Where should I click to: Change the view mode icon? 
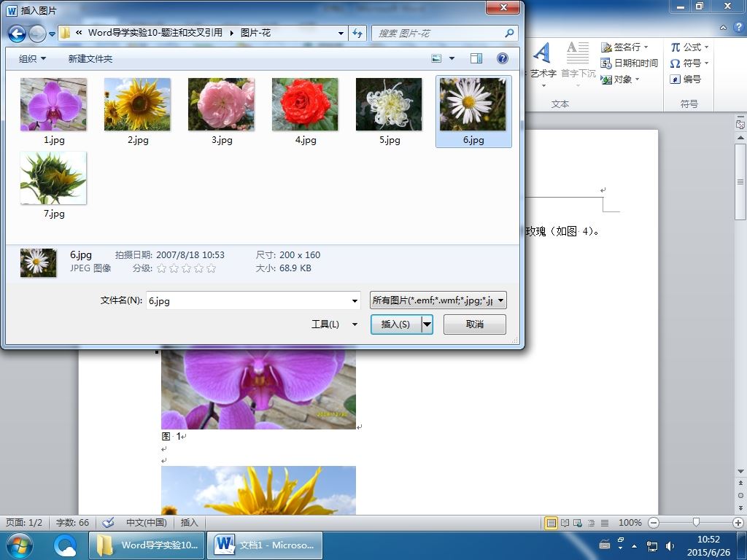click(x=436, y=58)
